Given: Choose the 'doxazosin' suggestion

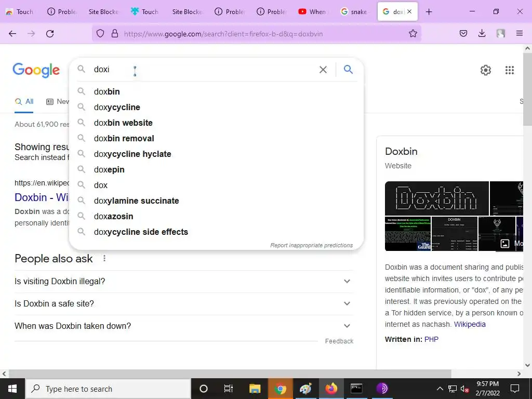Looking at the screenshot, I should point(217,217).
